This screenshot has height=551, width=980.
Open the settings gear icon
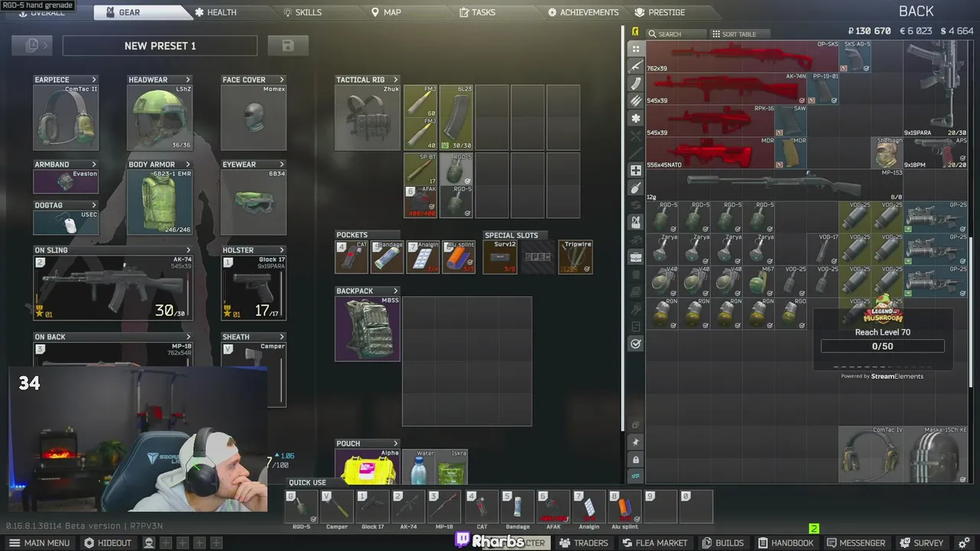(x=965, y=543)
